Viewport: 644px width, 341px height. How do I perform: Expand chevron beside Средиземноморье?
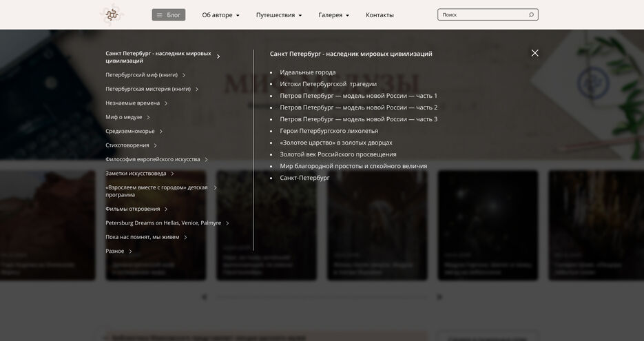coord(161,132)
